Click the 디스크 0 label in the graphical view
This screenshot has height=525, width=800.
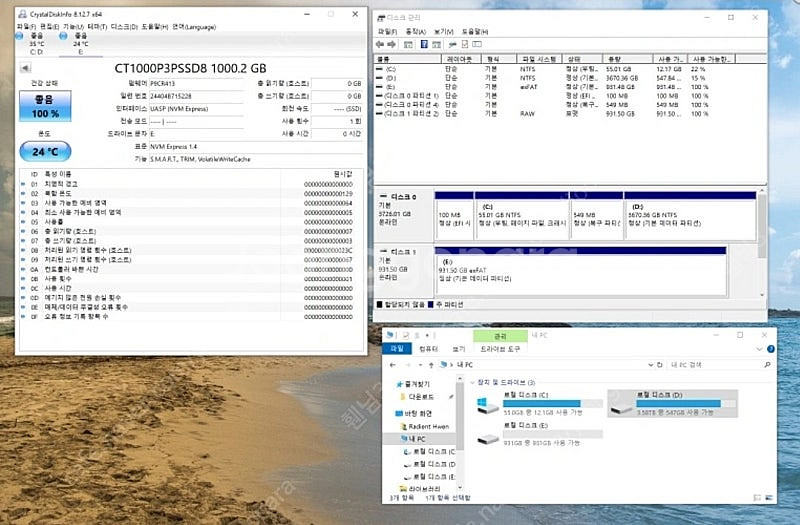403,196
